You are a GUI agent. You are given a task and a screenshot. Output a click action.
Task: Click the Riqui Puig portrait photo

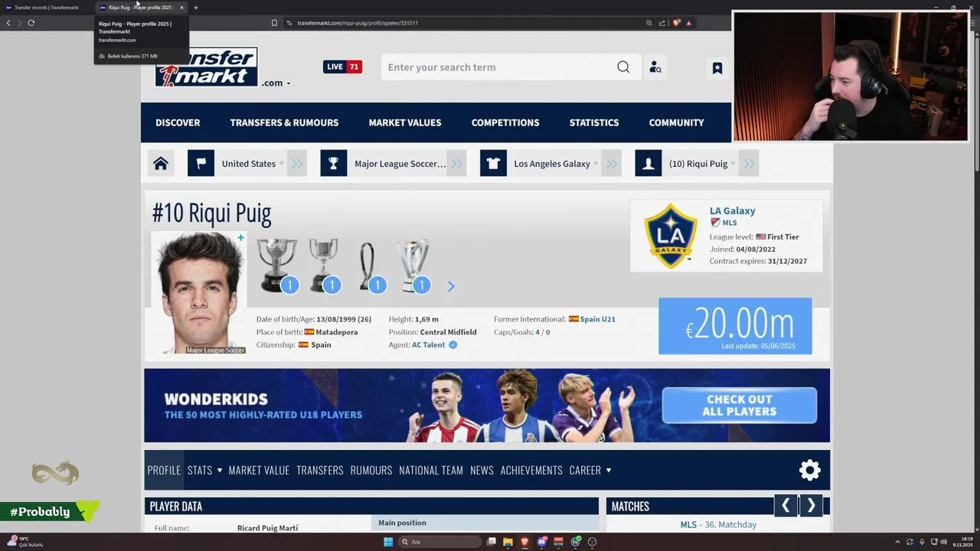pyautogui.click(x=199, y=292)
